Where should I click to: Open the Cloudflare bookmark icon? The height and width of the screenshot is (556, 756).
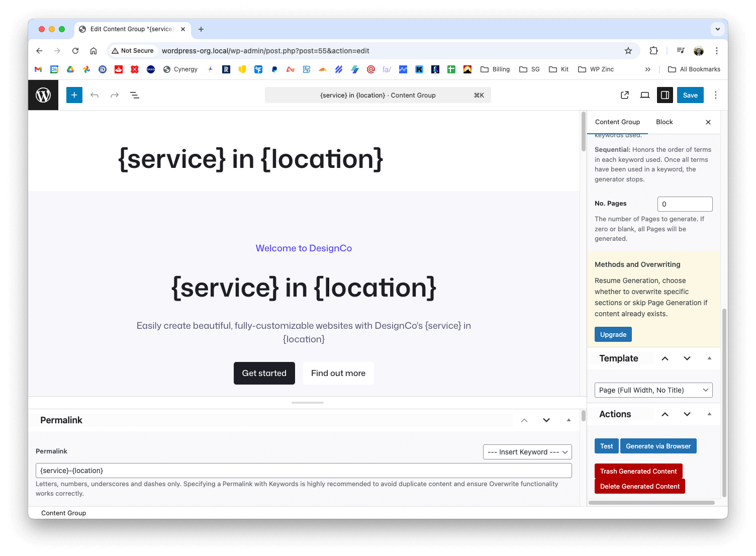pyautogui.click(x=323, y=69)
